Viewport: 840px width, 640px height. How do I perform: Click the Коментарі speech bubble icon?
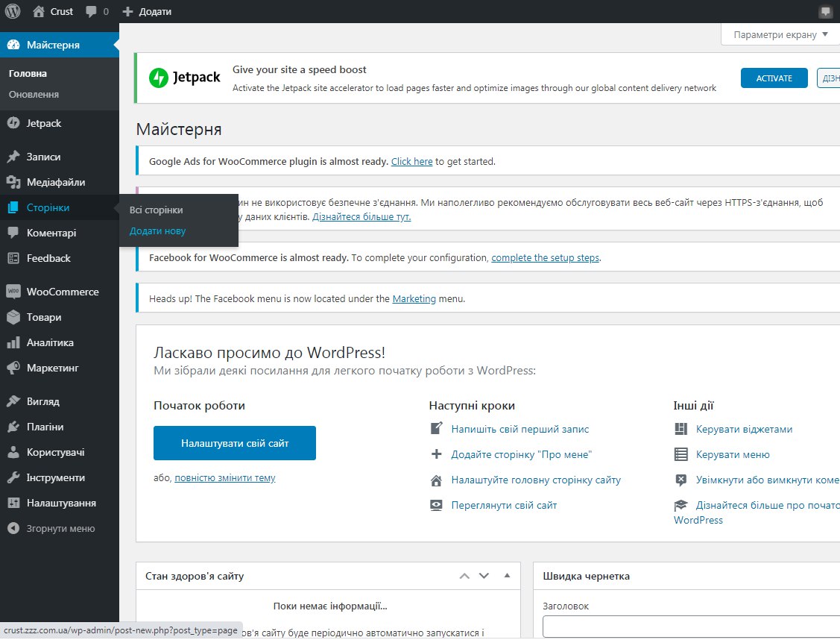[13, 233]
